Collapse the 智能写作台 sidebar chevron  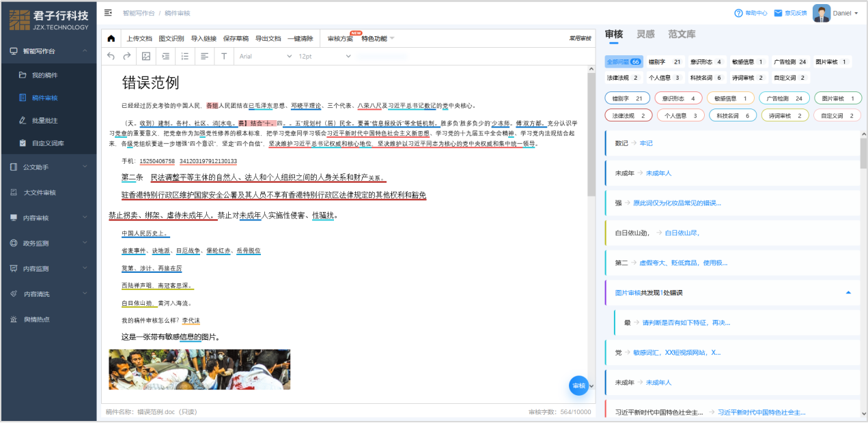pos(85,50)
